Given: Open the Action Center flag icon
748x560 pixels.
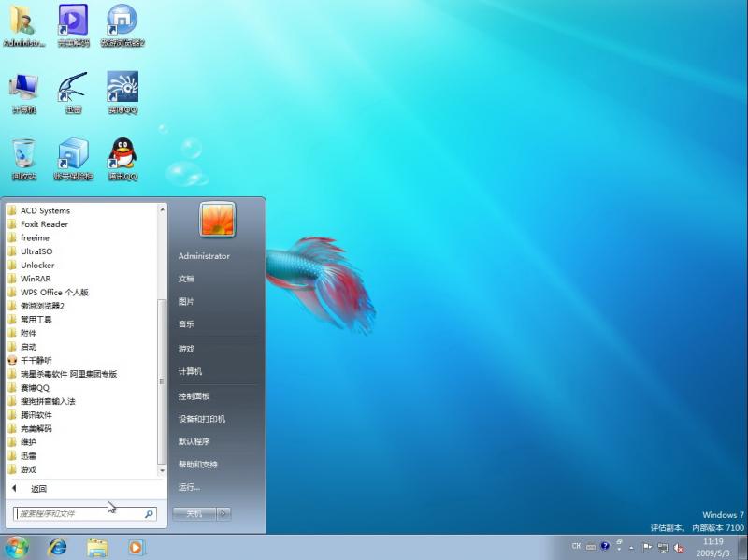Looking at the screenshot, I should click(x=647, y=547).
